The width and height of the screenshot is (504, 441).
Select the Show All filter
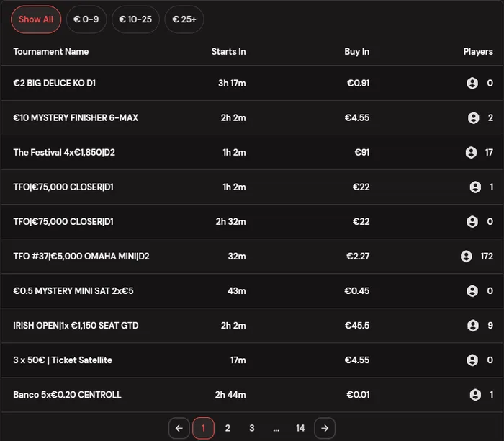(x=36, y=19)
